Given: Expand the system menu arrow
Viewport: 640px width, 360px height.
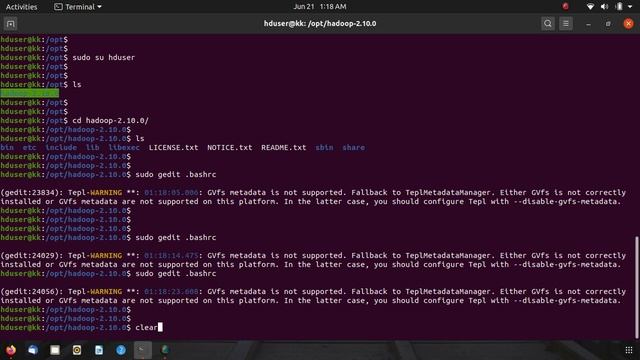Looking at the screenshot, I should [630, 7].
